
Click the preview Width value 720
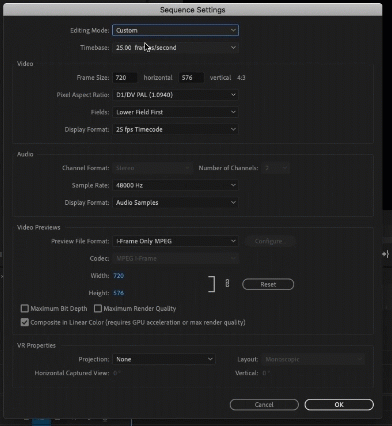coord(119,276)
